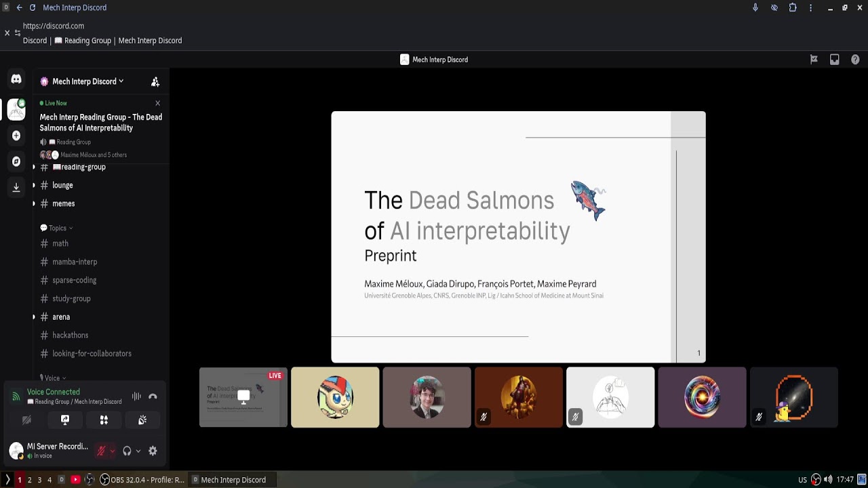Screen dimensions: 868x488
Task: Open voice noise suppression waveform icon
Action: coord(136,396)
